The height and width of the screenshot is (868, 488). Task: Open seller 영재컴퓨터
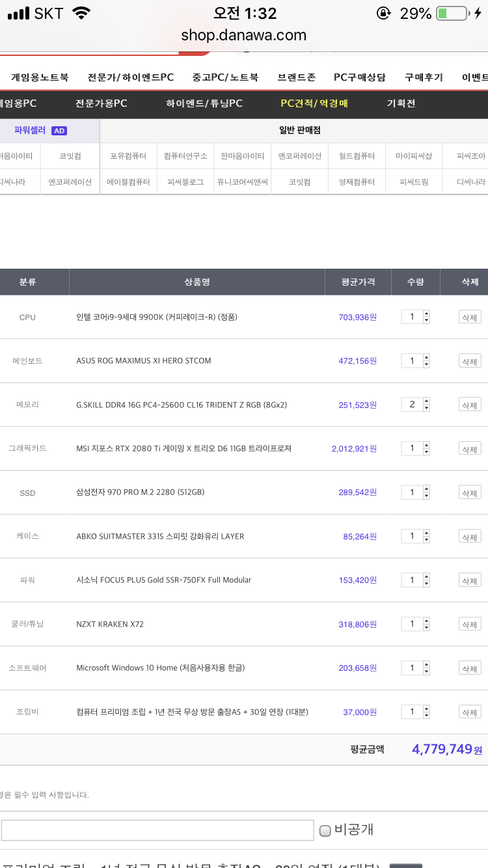tap(357, 182)
